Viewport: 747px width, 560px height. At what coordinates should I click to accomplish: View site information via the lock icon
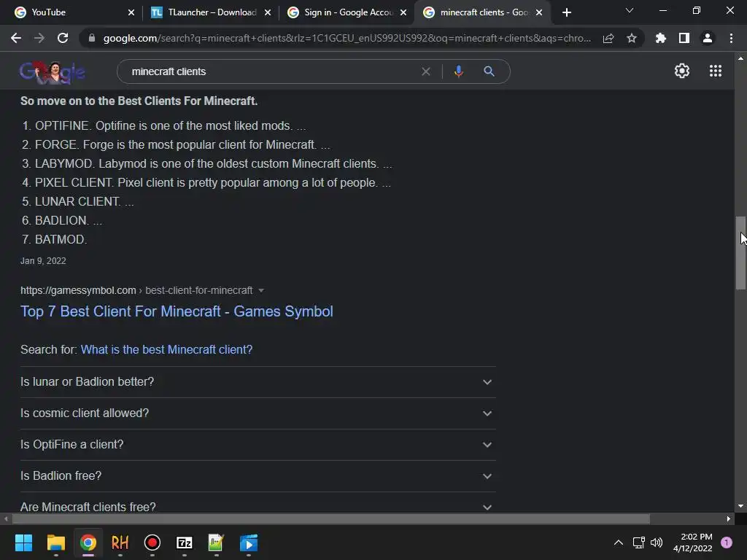coord(91,38)
